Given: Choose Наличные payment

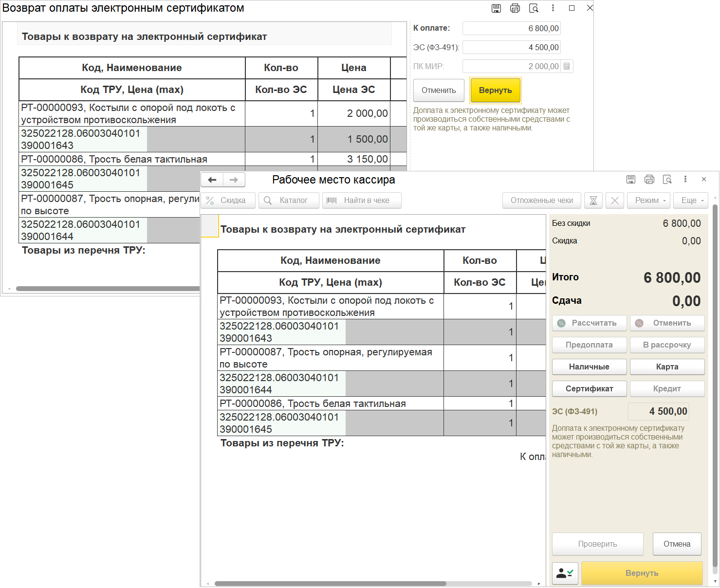Looking at the screenshot, I should coord(590,367).
